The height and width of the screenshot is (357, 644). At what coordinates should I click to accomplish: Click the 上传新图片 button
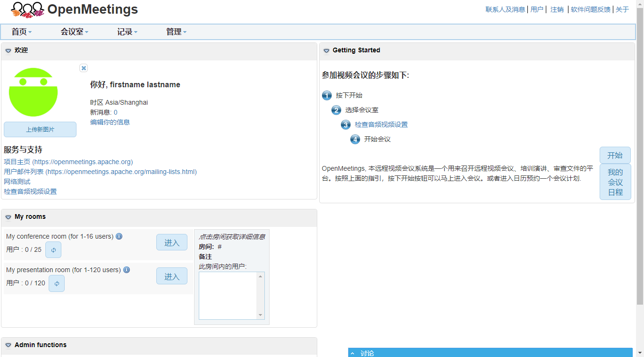40,130
